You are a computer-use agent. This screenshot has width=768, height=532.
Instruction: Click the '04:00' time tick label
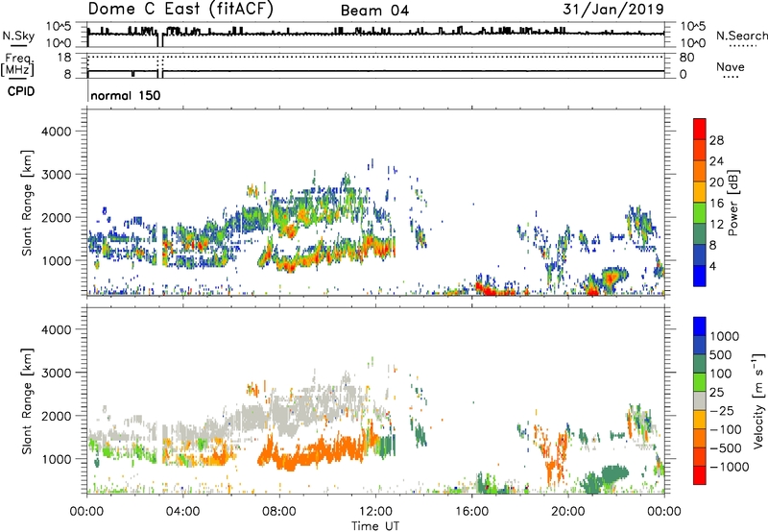[x=182, y=512]
